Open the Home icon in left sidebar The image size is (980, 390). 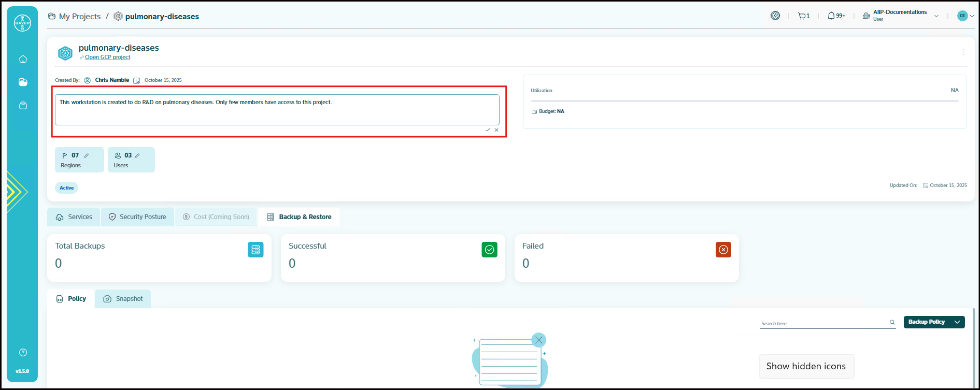click(23, 59)
